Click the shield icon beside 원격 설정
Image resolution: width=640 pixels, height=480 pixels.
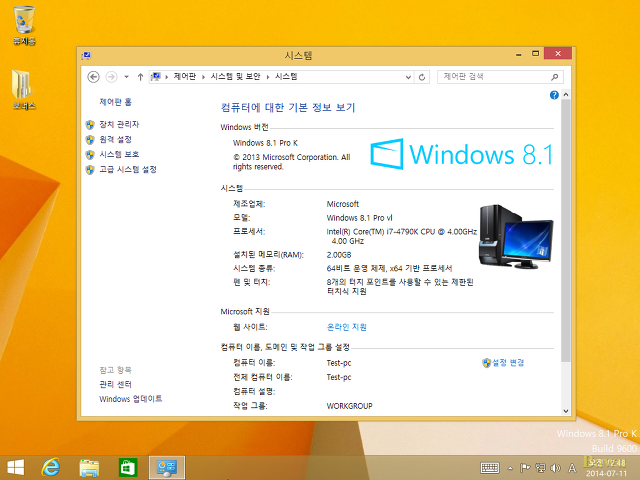(x=90, y=140)
